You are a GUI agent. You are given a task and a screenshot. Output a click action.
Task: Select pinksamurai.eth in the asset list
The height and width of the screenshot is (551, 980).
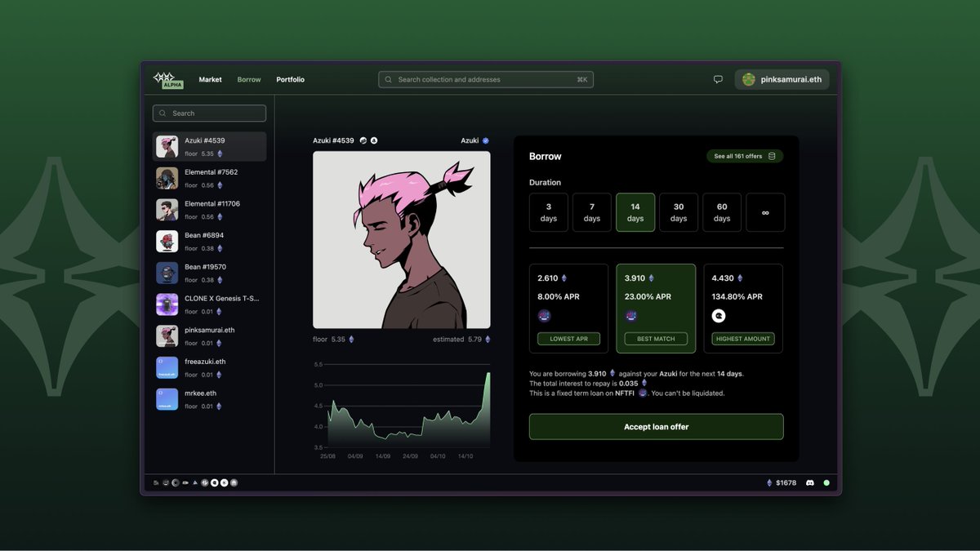(x=210, y=336)
